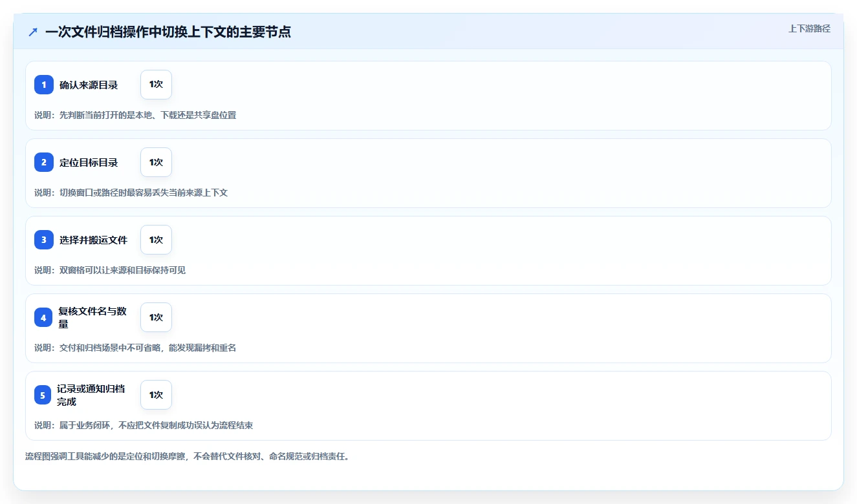This screenshot has width=857, height=504.
Task: Click the note 先判断当前打开的是本地、下载还是共享盘位置
Action: [x=147, y=115]
